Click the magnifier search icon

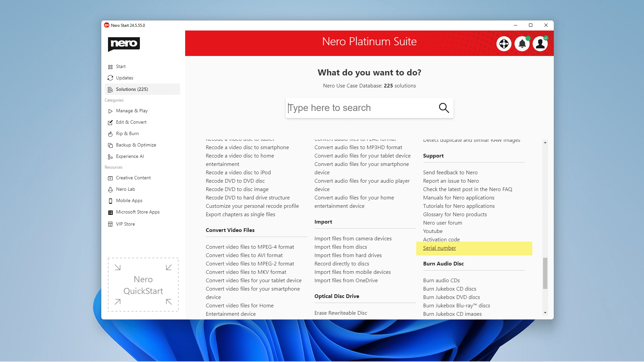click(444, 108)
